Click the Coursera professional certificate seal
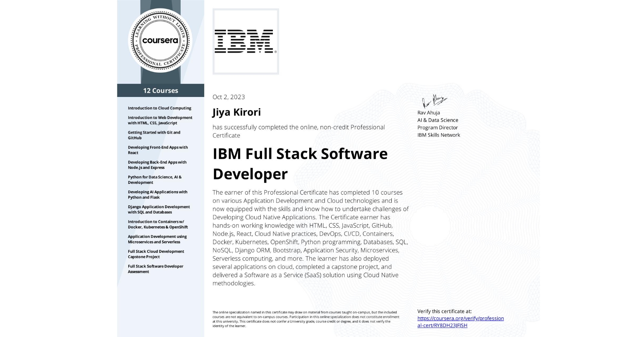This screenshot has width=644, height=337. click(160, 40)
